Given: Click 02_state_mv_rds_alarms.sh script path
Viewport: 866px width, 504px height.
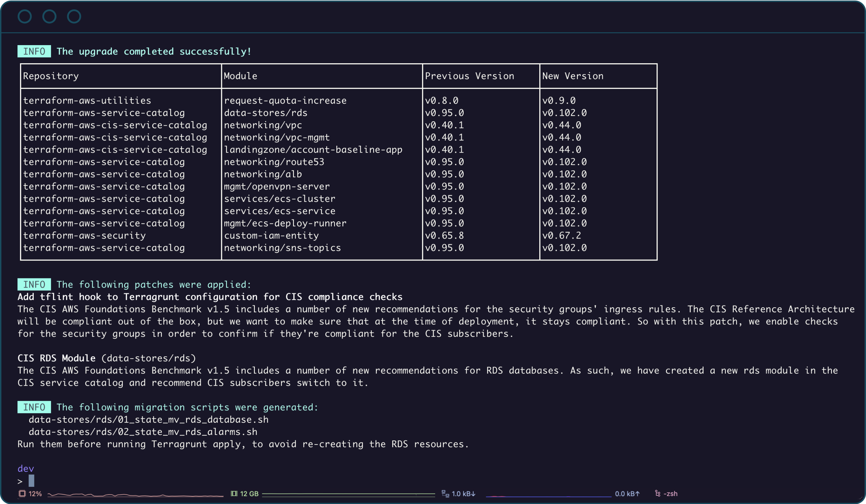Looking at the screenshot, I should tap(143, 432).
